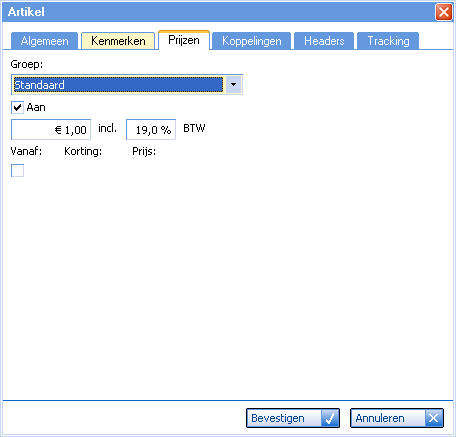456x437 pixels.
Task: Switch to the Algemeen tab
Action: pos(44,41)
